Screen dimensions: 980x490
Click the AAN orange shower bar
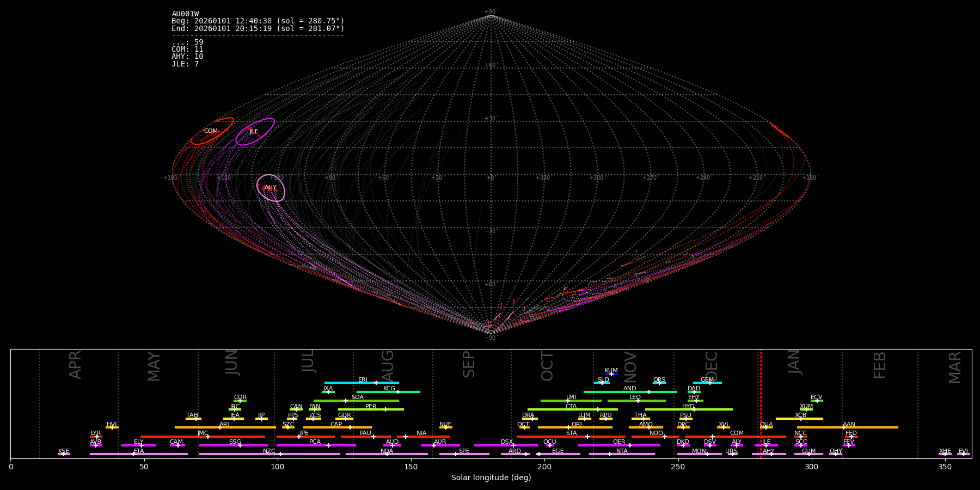click(848, 427)
